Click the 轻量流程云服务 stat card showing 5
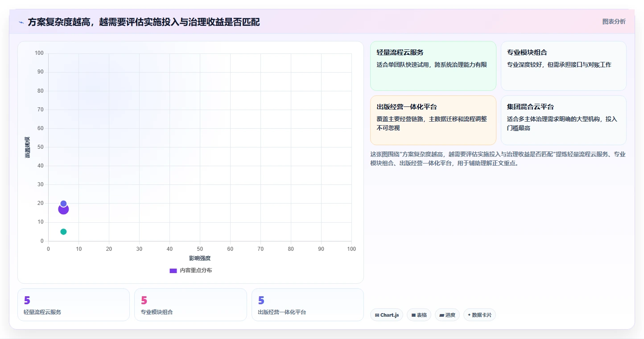The width and height of the screenshot is (644, 339). pos(74,305)
